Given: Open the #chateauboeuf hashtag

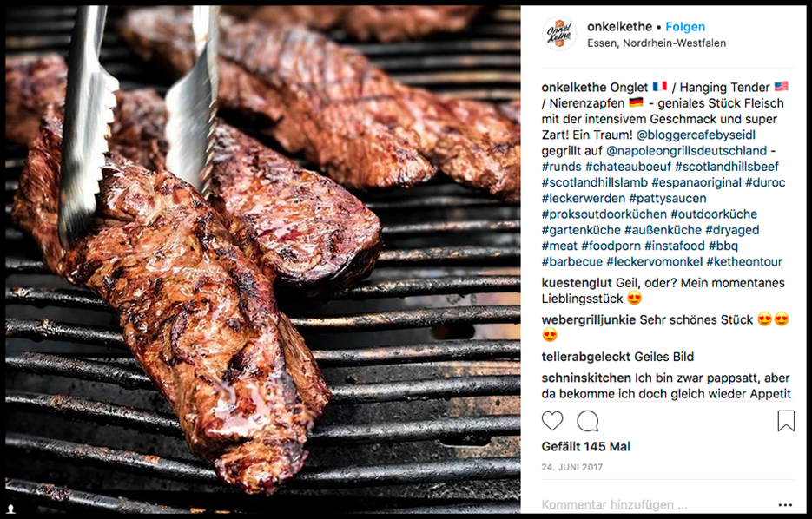Looking at the screenshot, I should [x=628, y=167].
